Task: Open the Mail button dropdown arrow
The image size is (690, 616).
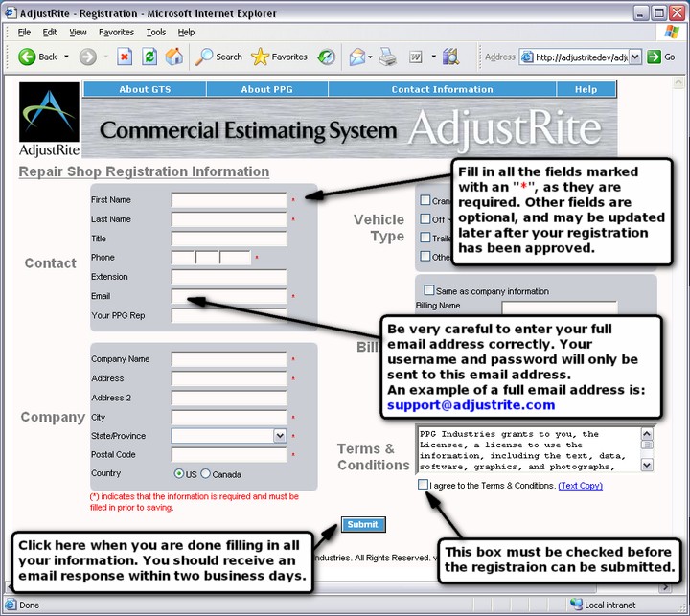Action: click(x=370, y=57)
